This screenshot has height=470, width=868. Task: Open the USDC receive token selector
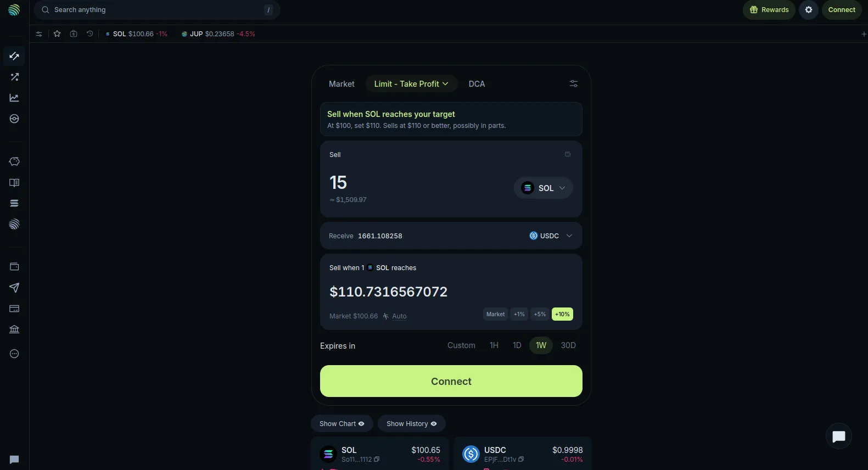(551, 236)
